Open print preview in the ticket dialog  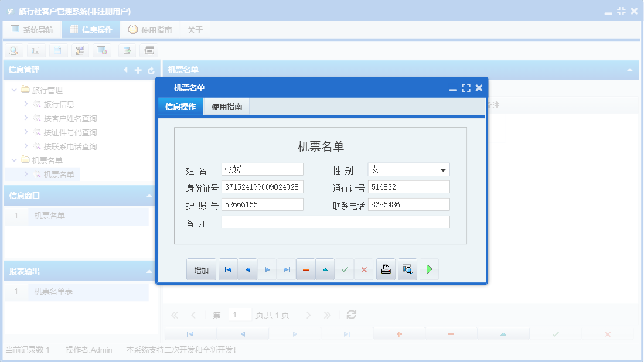click(x=407, y=269)
